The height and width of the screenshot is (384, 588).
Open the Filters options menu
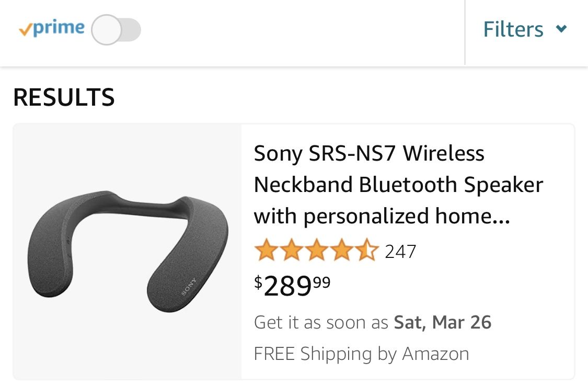coord(525,29)
